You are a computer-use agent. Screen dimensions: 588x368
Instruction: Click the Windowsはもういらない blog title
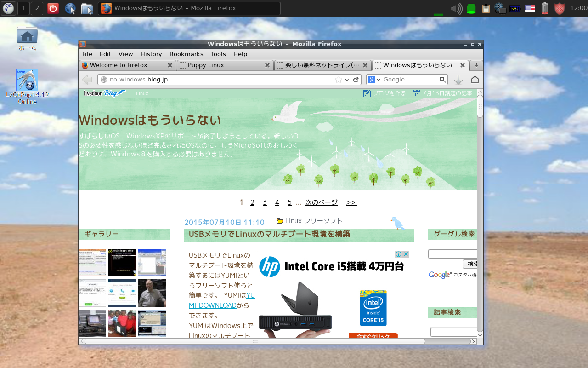[x=150, y=120]
